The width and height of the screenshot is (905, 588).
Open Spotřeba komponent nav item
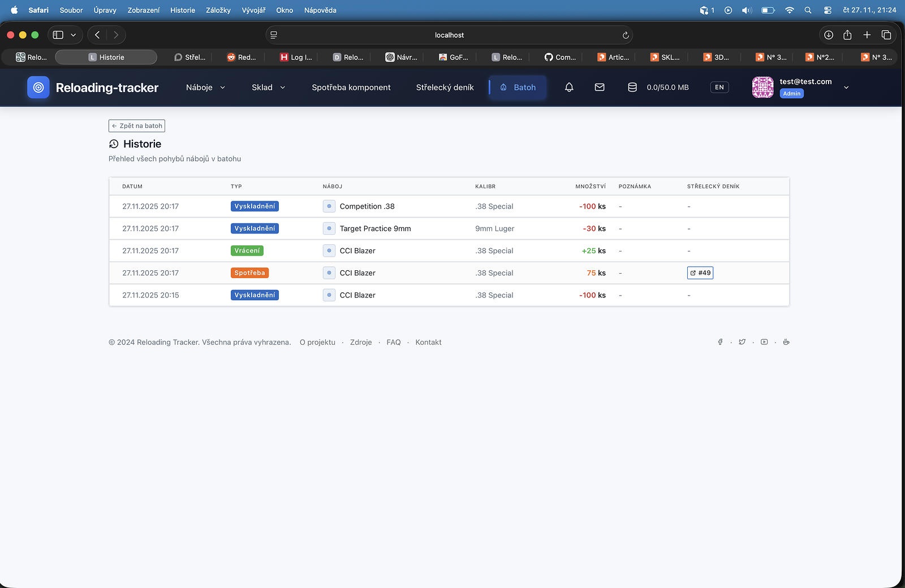click(351, 88)
